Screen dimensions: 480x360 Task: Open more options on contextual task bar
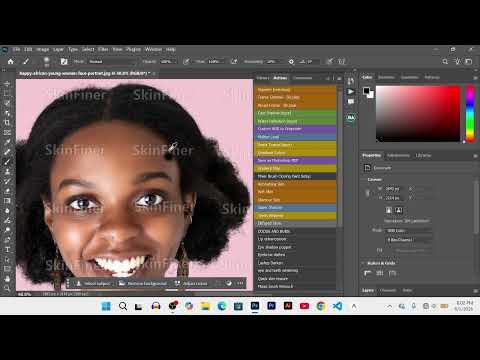point(240,283)
